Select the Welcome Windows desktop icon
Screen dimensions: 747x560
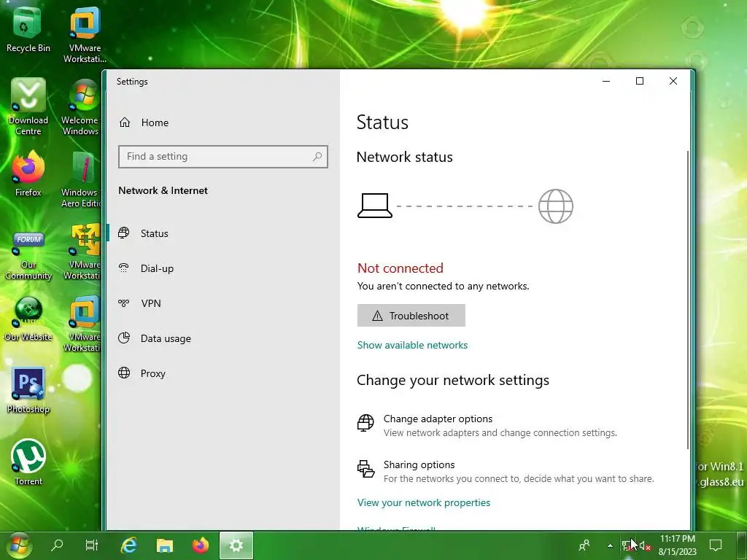tap(81, 106)
